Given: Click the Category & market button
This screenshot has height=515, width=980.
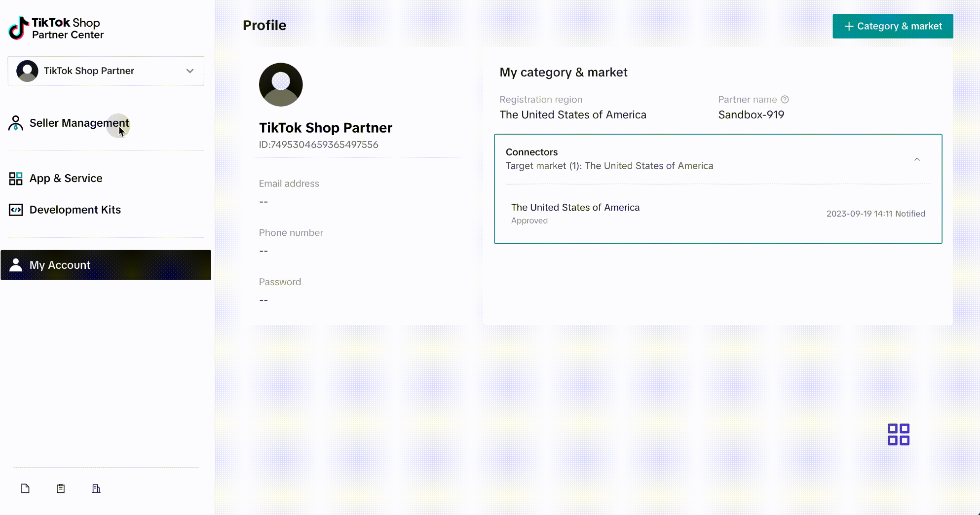Looking at the screenshot, I should click(x=893, y=26).
